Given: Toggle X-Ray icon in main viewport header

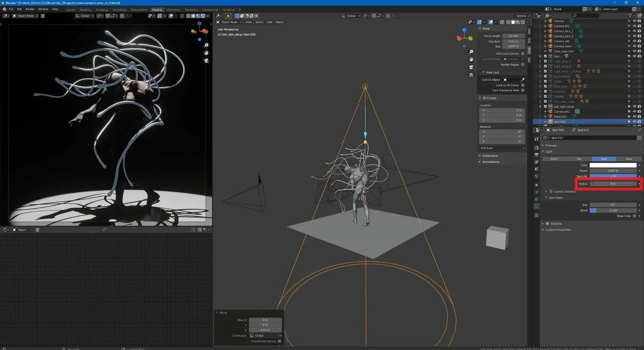Looking at the screenshot, I should [502, 22].
